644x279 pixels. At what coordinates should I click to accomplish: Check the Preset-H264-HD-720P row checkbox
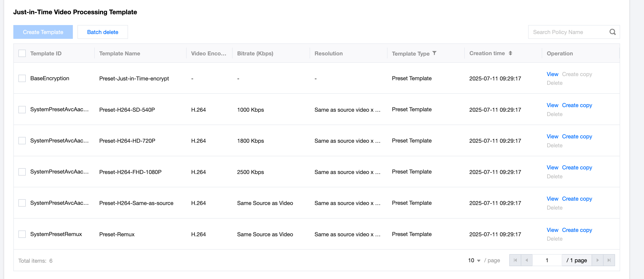pos(22,141)
